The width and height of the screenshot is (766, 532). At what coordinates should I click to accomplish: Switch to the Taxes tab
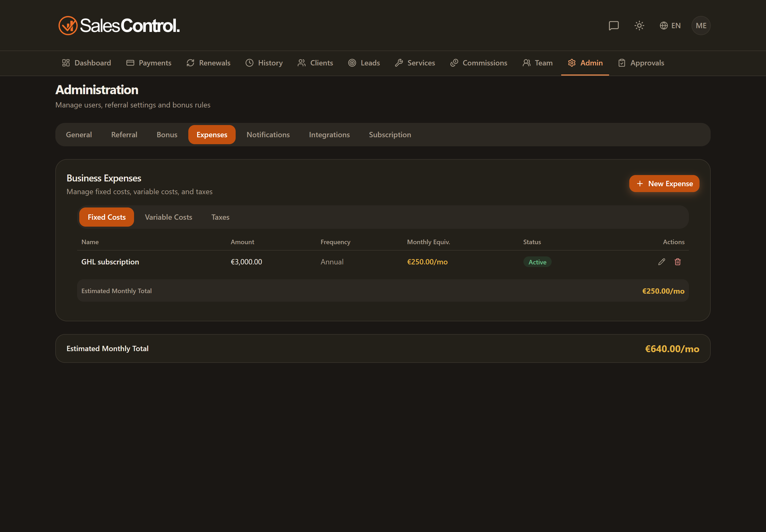click(220, 217)
